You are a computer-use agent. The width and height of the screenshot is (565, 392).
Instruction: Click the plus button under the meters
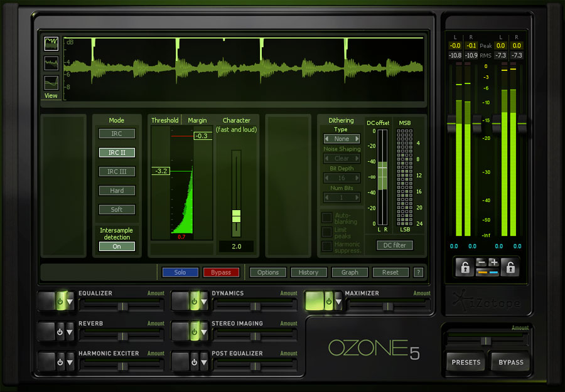click(x=493, y=262)
